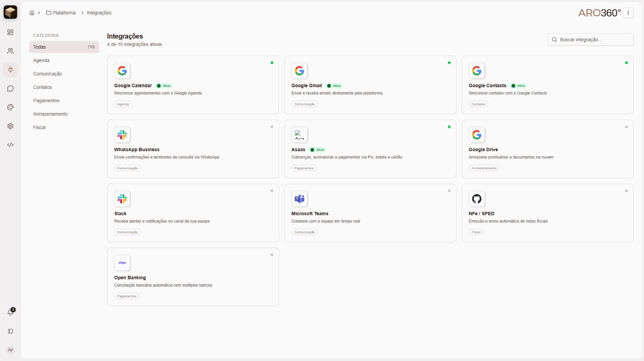Filter by Fiscal category
Viewport: 644px width, 361px height.
[x=39, y=127]
